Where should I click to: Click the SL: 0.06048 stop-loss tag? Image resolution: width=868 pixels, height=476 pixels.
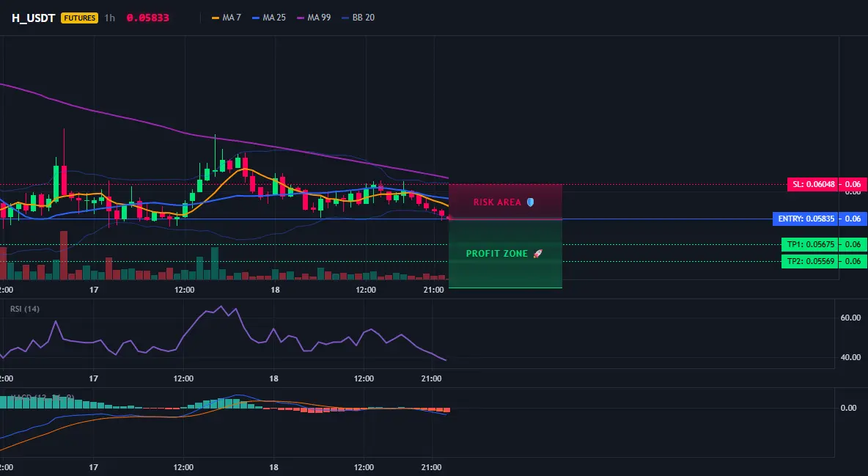(x=812, y=184)
